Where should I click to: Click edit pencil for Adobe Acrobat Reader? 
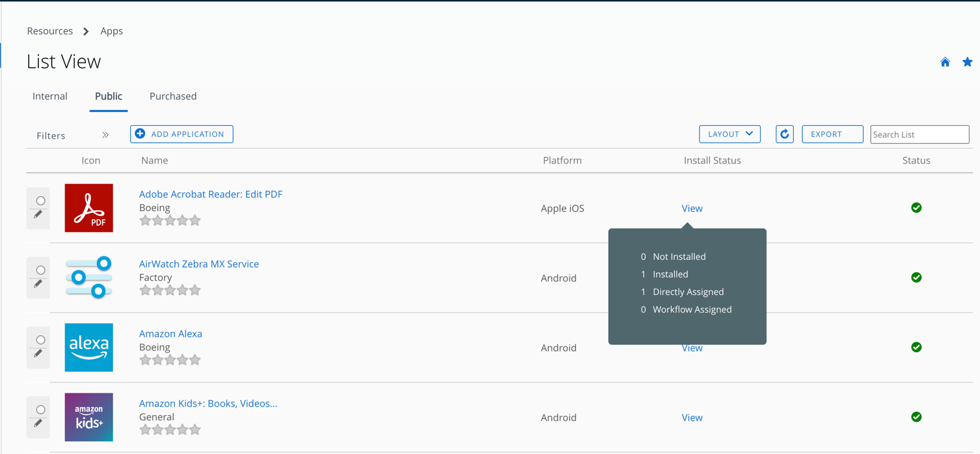tap(38, 215)
